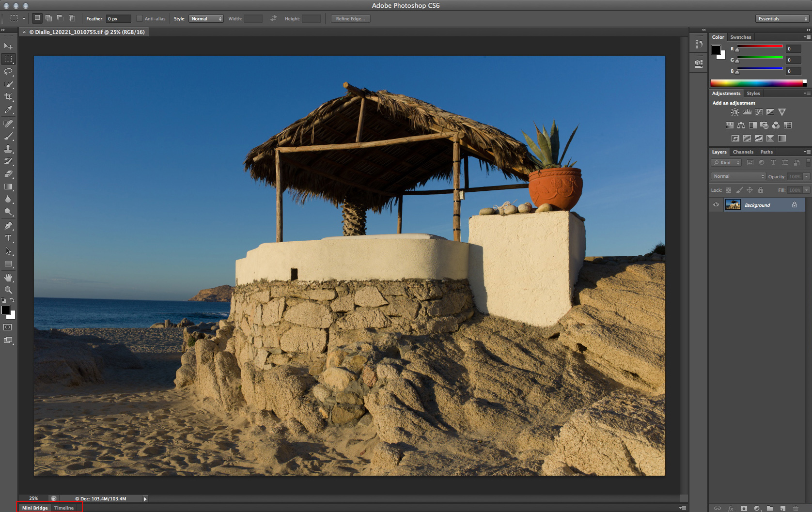
Task: Toggle Lock position in Layers panel
Action: 750,190
